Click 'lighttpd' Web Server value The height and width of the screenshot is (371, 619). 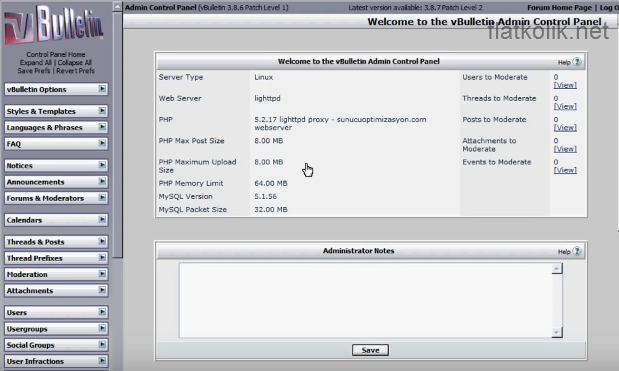tap(267, 98)
